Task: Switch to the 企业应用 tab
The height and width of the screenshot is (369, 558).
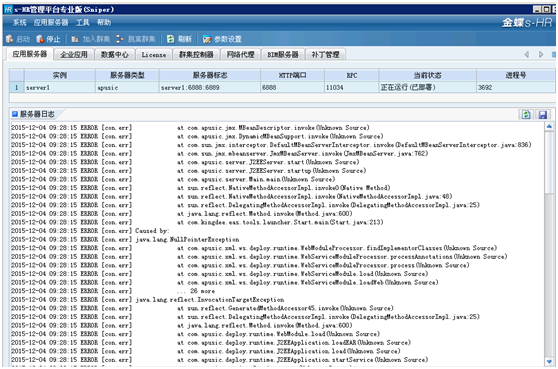Action: pyautogui.click(x=74, y=54)
